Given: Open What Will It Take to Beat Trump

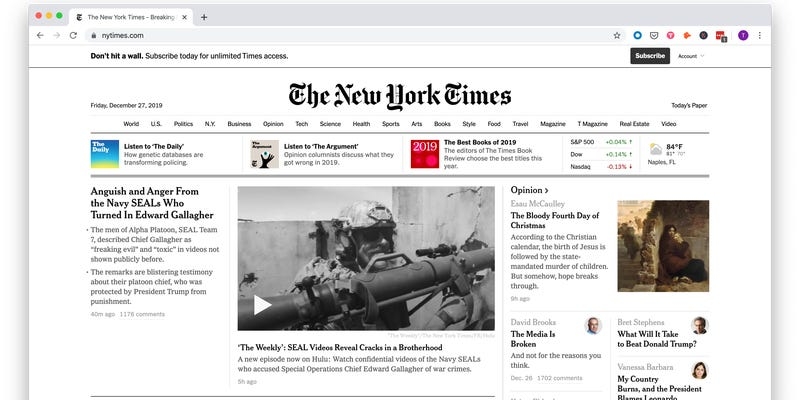Looking at the screenshot, I should (x=657, y=339).
